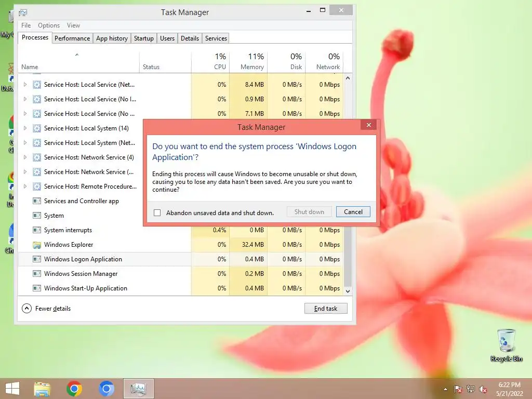The width and height of the screenshot is (532, 399).
Task: Click Windows Start-Up Application icon
Action: (x=37, y=288)
